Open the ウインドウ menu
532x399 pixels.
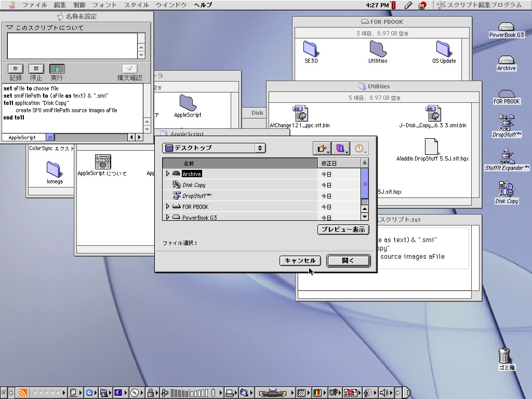[x=171, y=5]
